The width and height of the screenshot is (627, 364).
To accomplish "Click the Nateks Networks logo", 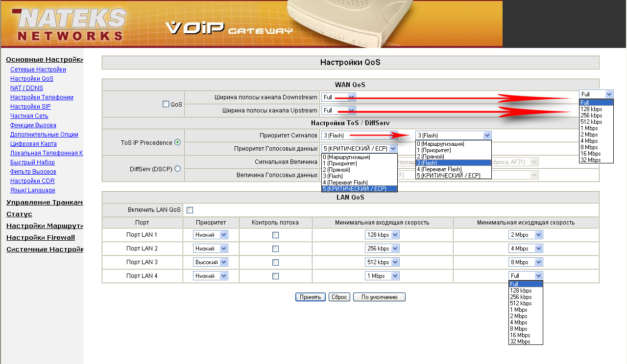I will 70,24.
